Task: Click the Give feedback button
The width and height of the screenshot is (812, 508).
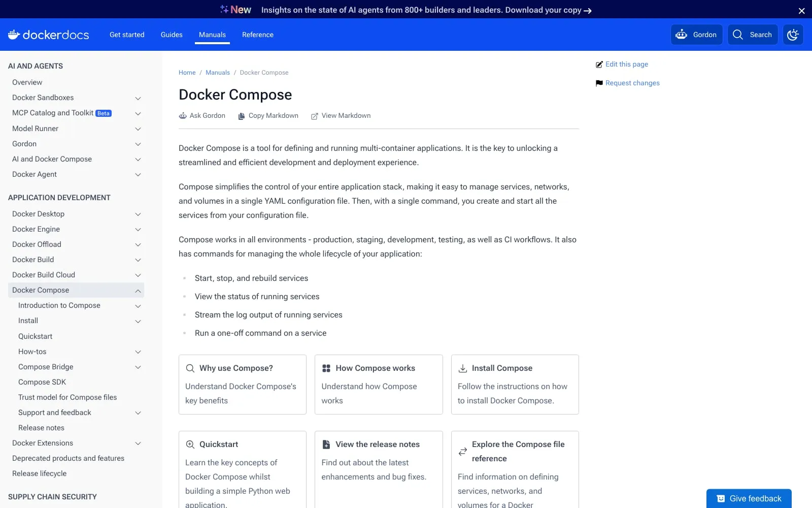Action: pos(749,499)
